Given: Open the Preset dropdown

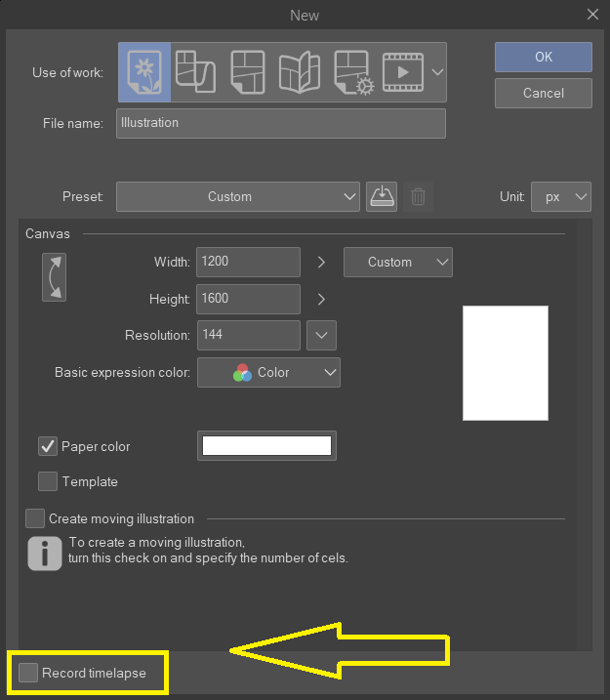Looking at the screenshot, I should [238, 196].
